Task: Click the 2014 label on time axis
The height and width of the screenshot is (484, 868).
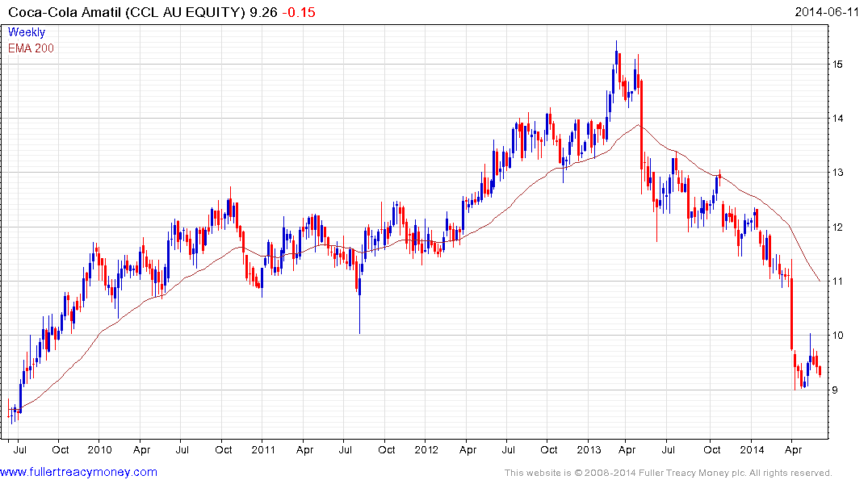Action: point(752,449)
